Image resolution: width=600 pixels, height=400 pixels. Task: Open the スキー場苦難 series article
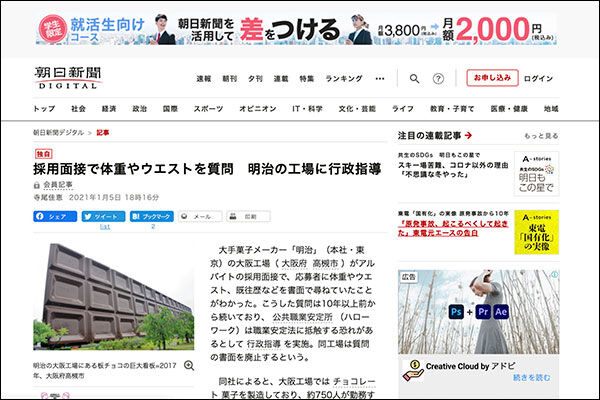click(453, 170)
